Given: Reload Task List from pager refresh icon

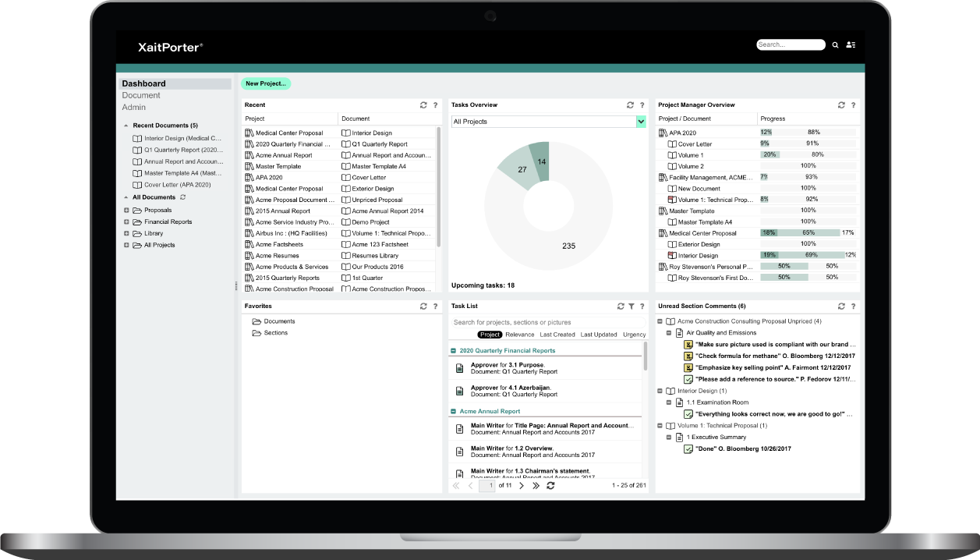Looking at the screenshot, I should coord(550,485).
